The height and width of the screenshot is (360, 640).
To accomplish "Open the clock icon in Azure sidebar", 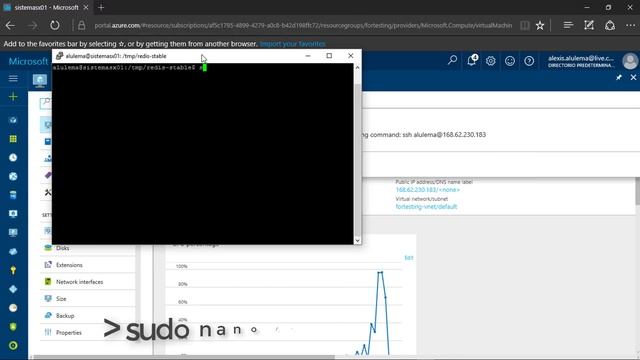I will coord(13,158).
